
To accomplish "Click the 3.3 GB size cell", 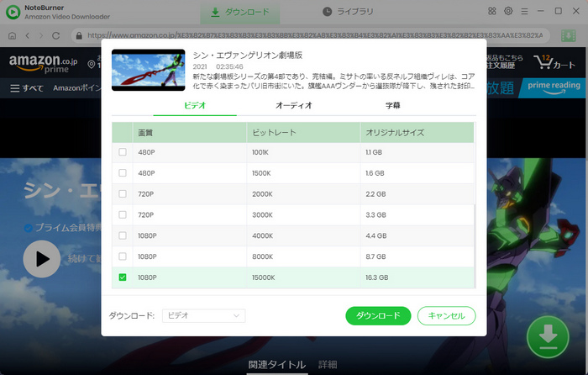I will [x=417, y=215].
